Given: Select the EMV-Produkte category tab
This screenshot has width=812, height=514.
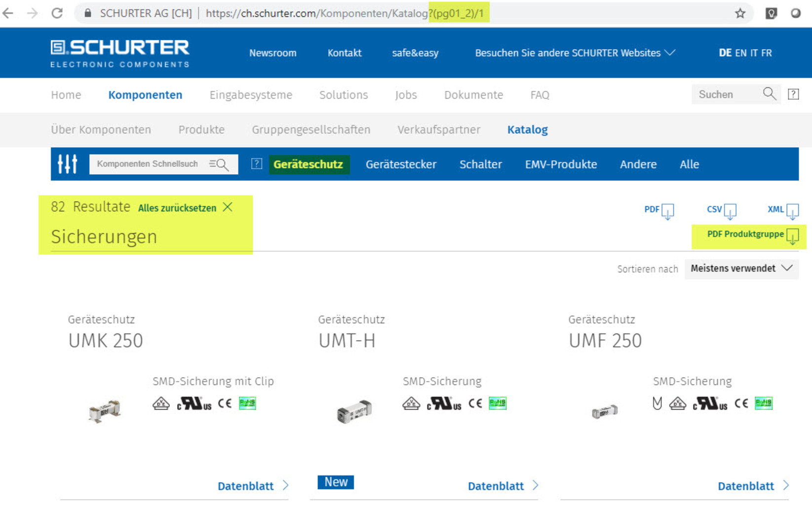Looking at the screenshot, I should (561, 164).
